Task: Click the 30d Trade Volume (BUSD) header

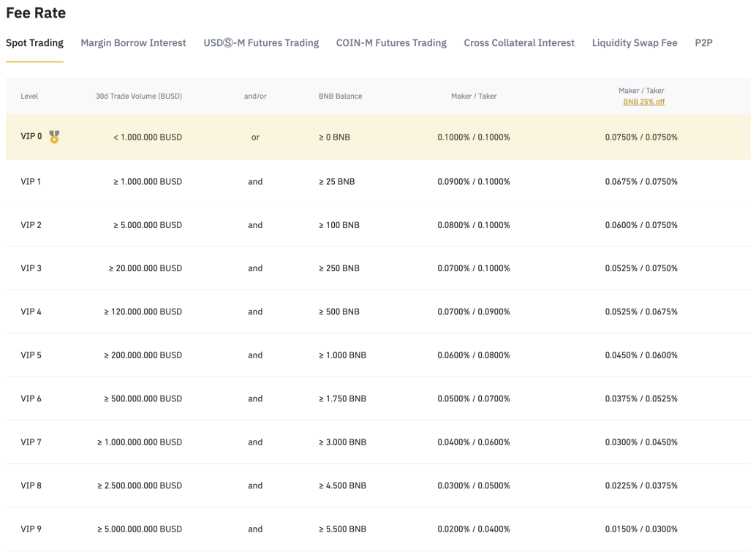Action: [139, 96]
